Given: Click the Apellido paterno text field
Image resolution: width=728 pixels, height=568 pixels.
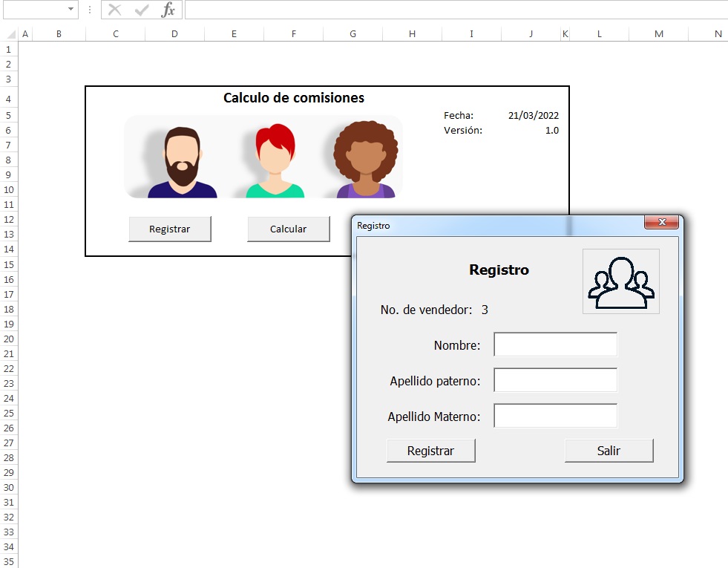Looking at the screenshot, I should coord(555,380).
